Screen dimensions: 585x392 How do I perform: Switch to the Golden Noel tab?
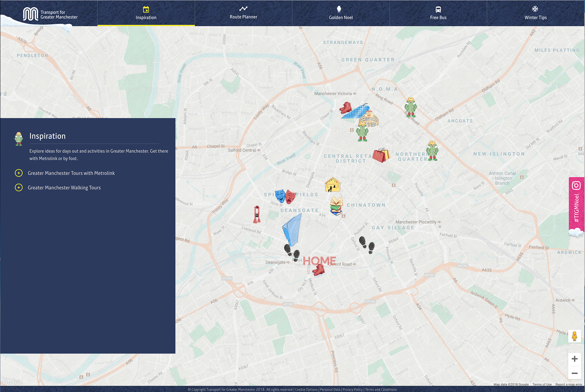[x=341, y=13]
